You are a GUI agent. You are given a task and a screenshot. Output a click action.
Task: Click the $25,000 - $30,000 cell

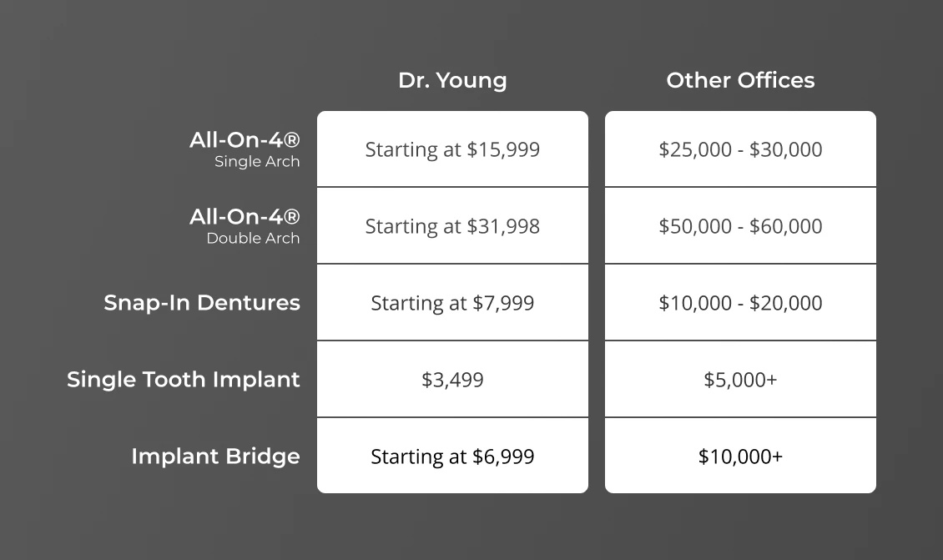[x=740, y=150]
